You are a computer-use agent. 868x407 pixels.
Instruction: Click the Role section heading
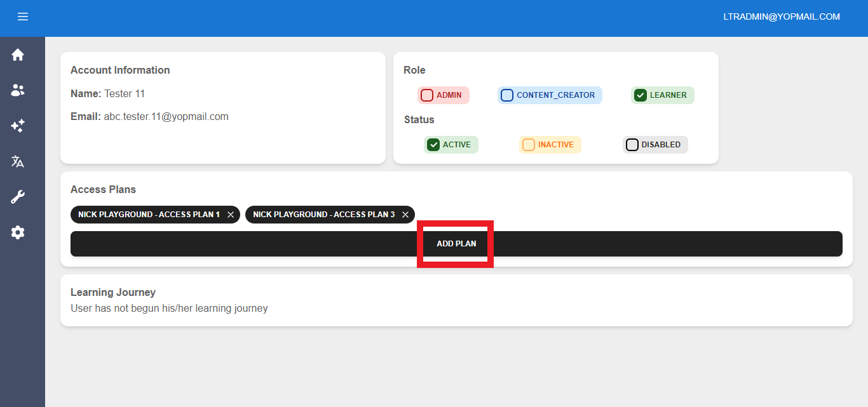414,70
